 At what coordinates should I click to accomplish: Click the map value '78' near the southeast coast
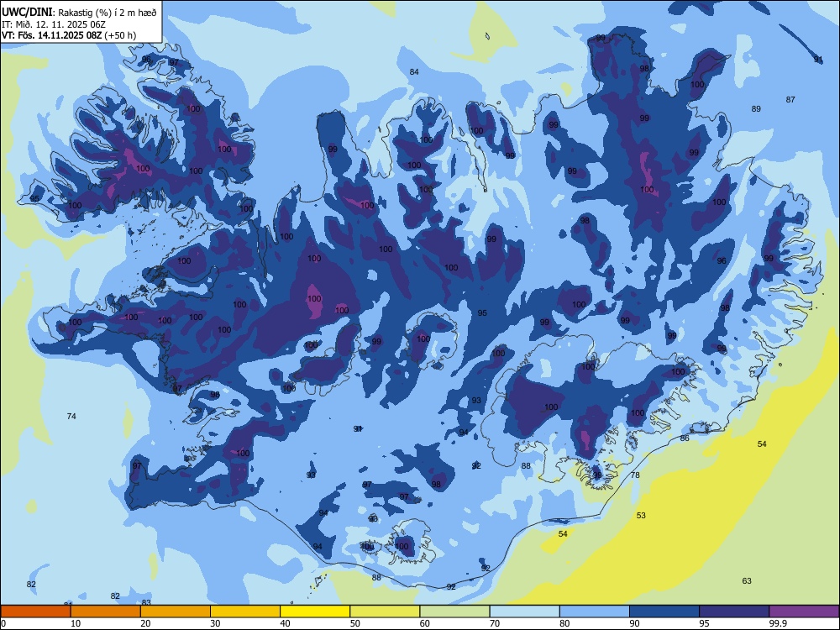click(x=635, y=475)
